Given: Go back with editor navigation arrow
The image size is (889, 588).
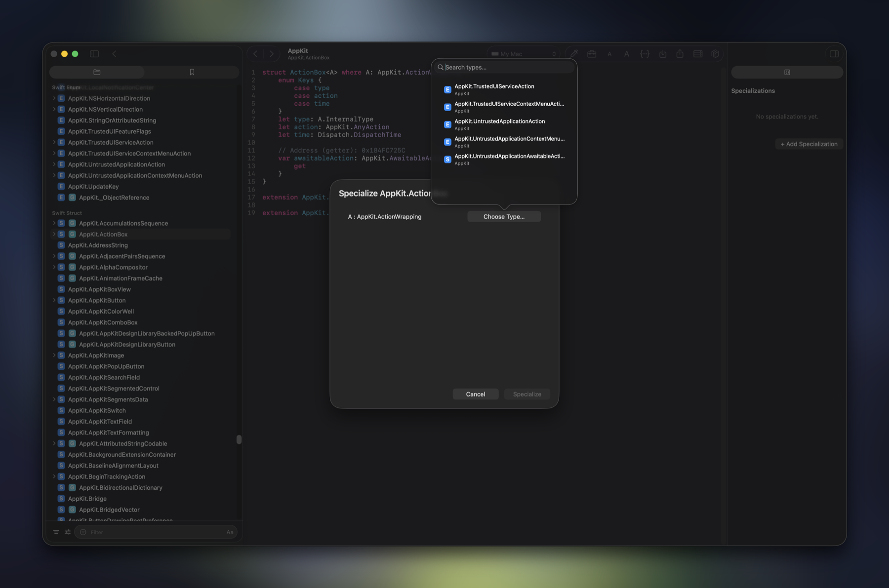Looking at the screenshot, I should (255, 54).
